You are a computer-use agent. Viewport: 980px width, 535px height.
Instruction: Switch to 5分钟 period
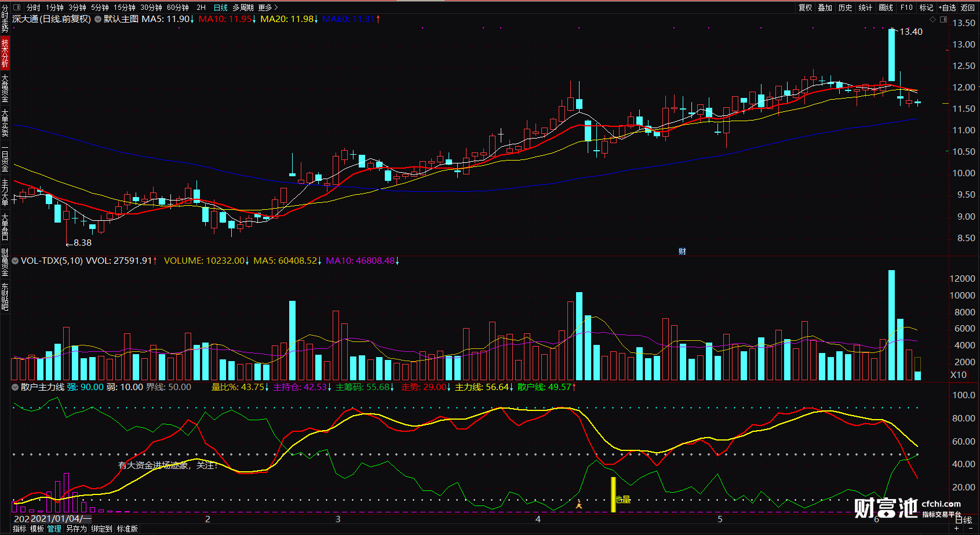(x=100, y=8)
